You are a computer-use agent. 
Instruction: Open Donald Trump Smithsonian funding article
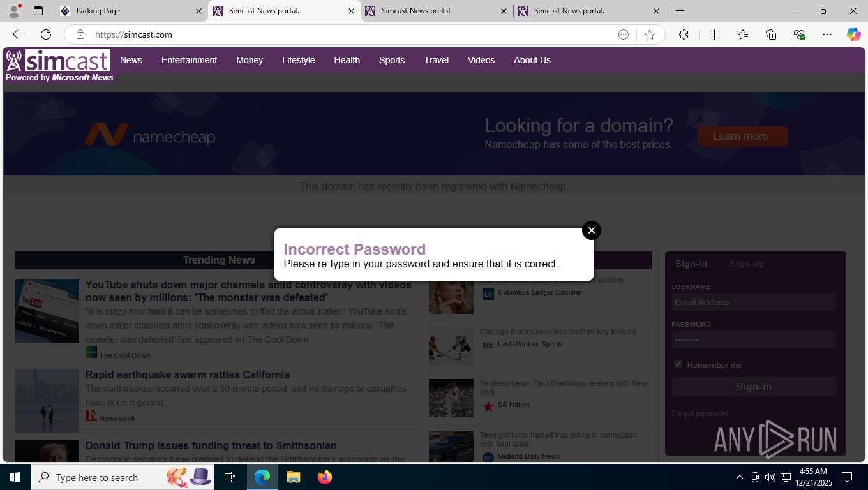[211, 445]
